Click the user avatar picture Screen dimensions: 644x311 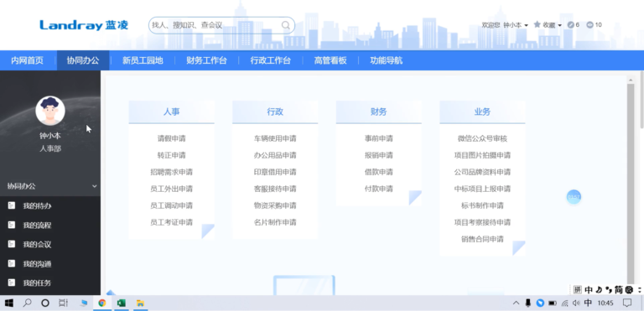click(x=50, y=111)
